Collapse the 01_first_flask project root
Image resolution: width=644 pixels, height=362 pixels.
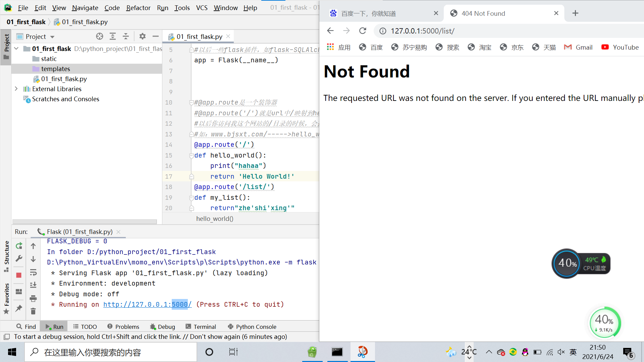click(x=16, y=49)
